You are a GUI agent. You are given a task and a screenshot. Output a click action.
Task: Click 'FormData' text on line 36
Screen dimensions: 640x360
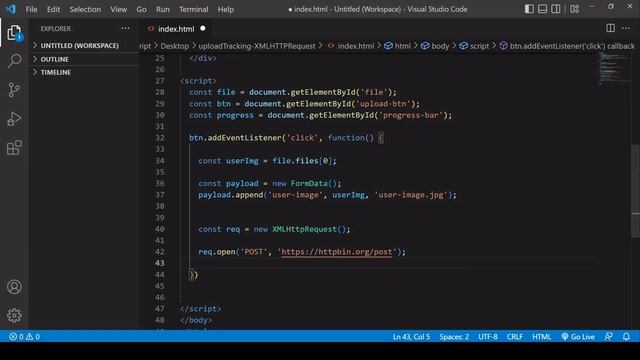[x=309, y=183]
